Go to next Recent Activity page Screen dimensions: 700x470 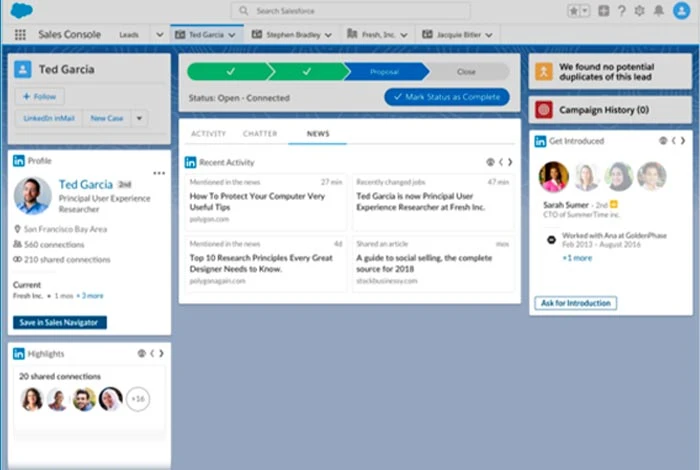(510, 162)
